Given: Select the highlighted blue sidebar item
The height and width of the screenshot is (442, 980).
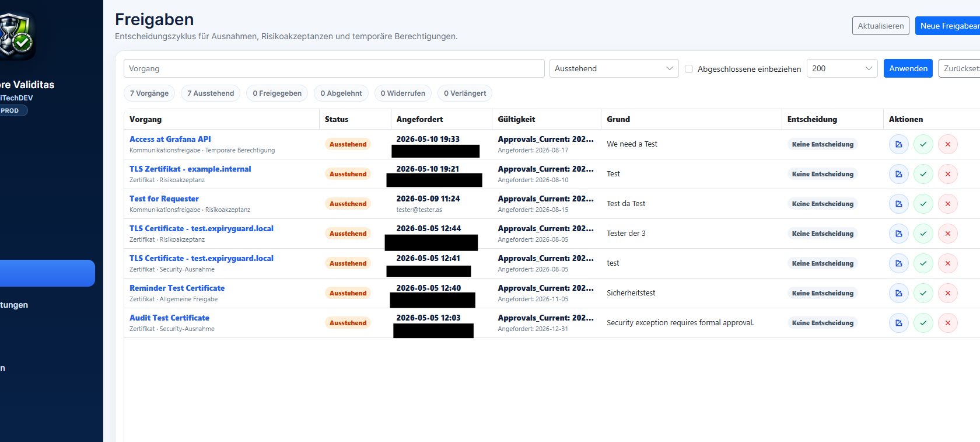Looking at the screenshot, I should click(47, 273).
